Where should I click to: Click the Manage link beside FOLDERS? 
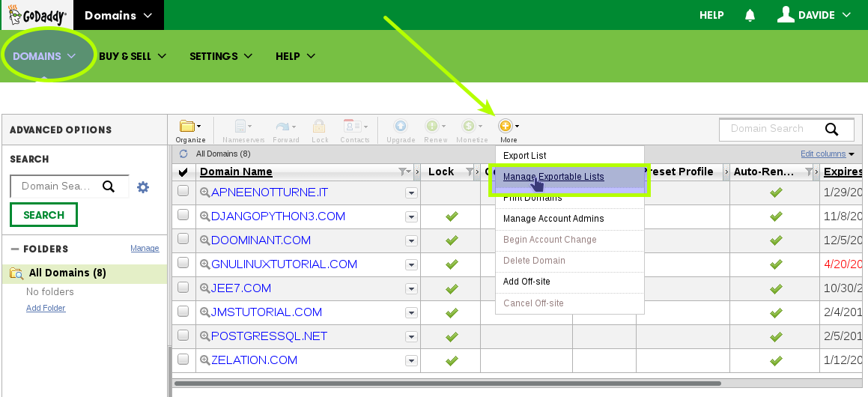pos(145,248)
